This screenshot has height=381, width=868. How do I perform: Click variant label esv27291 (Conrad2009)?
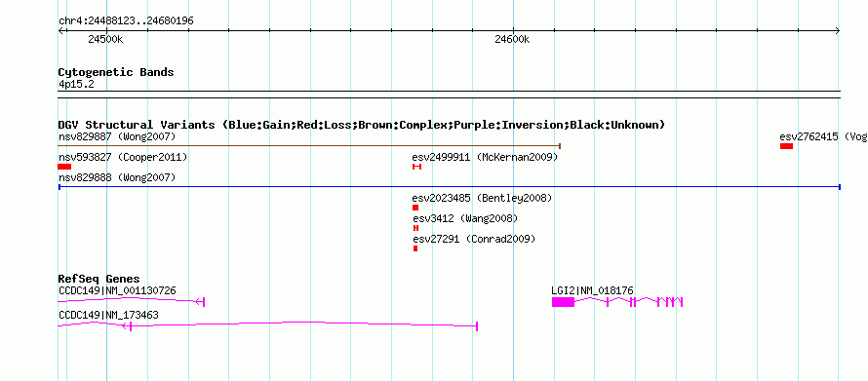click(474, 240)
